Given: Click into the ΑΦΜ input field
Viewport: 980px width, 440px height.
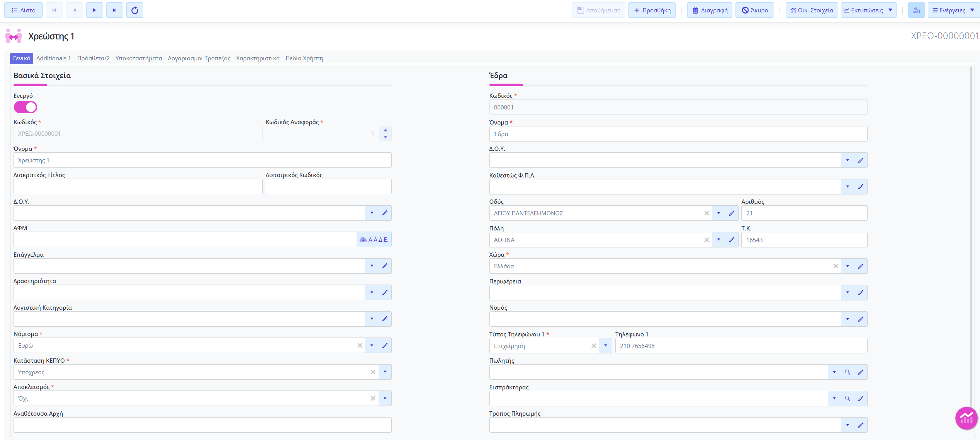Looking at the screenshot, I should [x=185, y=239].
